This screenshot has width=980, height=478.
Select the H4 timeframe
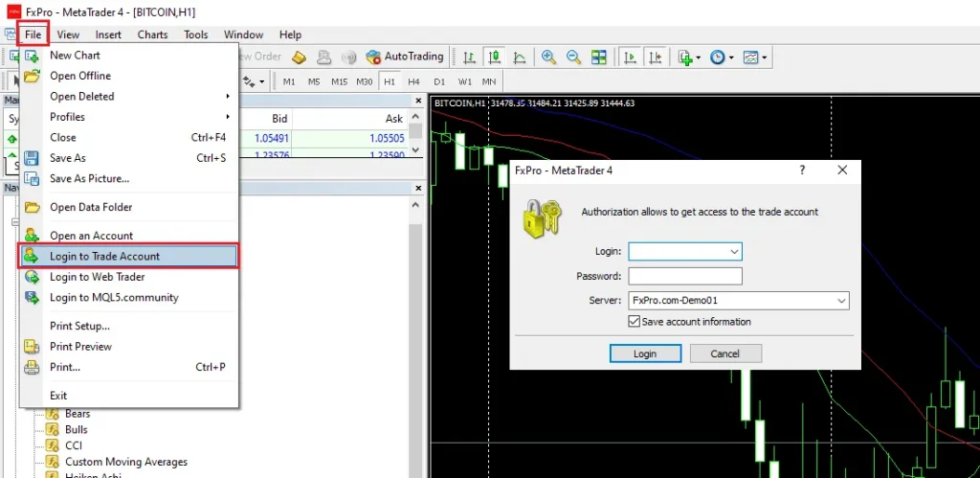tap(413, 82)
